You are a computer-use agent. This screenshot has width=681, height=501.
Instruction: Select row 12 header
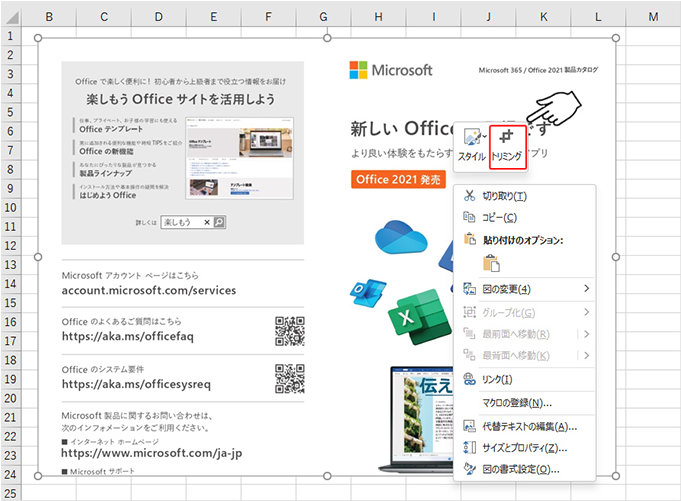coord(10,246)
